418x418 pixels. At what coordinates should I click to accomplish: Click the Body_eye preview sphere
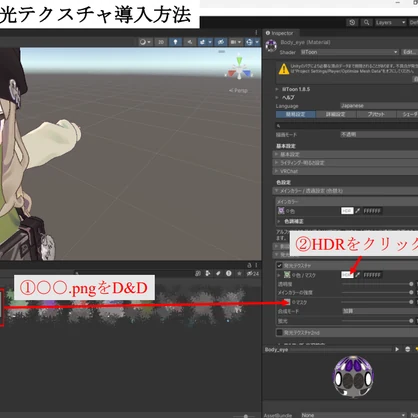pos(353,377)
